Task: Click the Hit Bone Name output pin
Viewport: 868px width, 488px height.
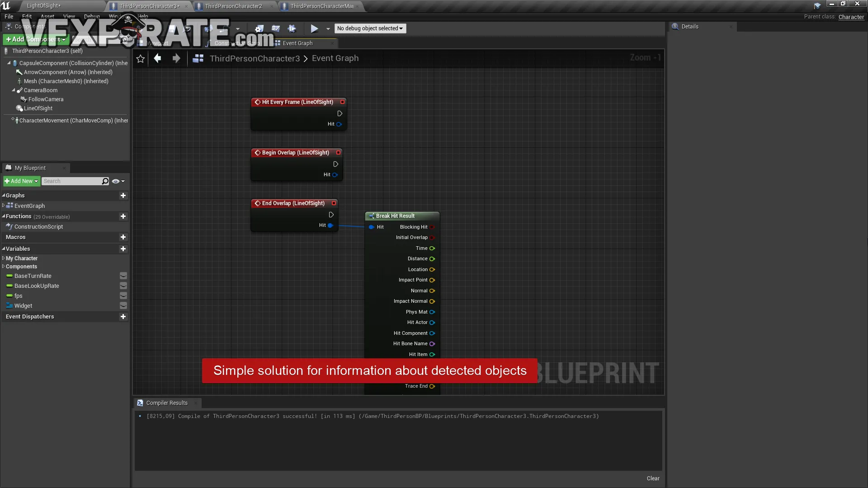Action: point(432,344)
